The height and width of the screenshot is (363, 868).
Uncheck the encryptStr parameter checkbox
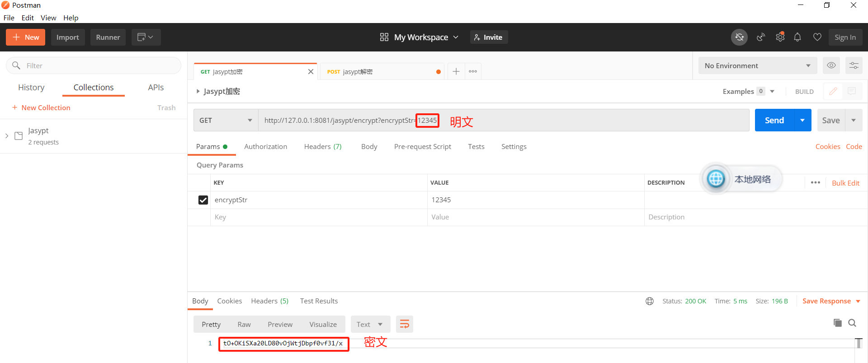coord(203,200)
